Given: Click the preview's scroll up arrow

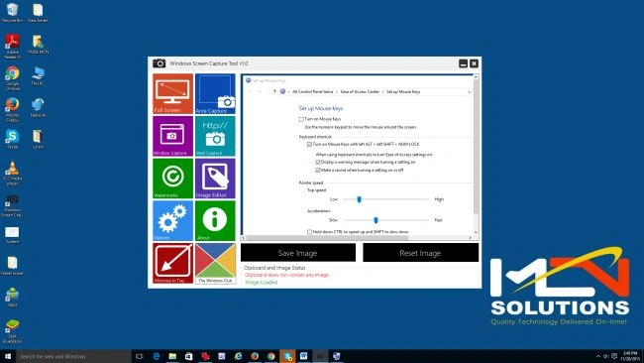Looking at the screenshot, I should coord(476,77).
